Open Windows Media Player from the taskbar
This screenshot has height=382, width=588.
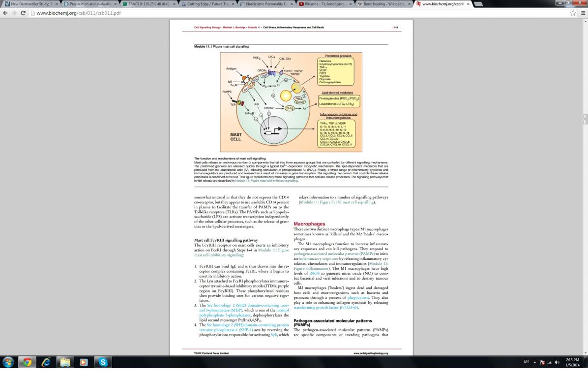[x=84, y=362]
